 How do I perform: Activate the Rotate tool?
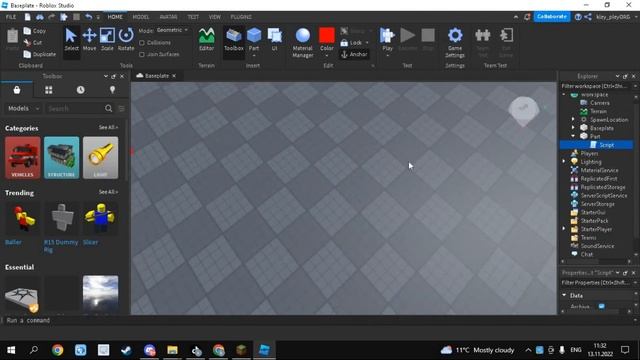[x=126, y=40]
